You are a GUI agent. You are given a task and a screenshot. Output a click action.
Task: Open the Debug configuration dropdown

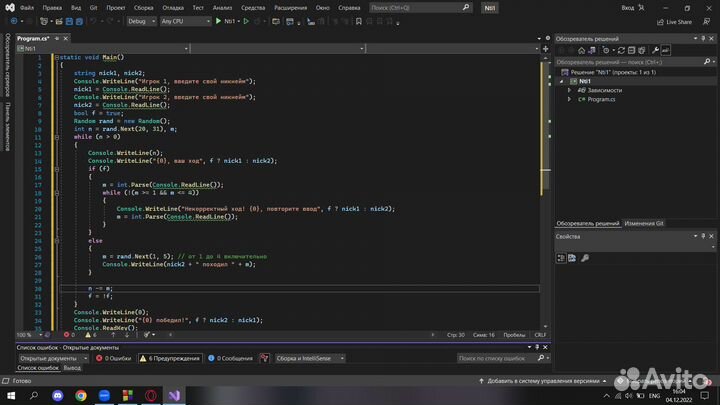tap(140, 20)
